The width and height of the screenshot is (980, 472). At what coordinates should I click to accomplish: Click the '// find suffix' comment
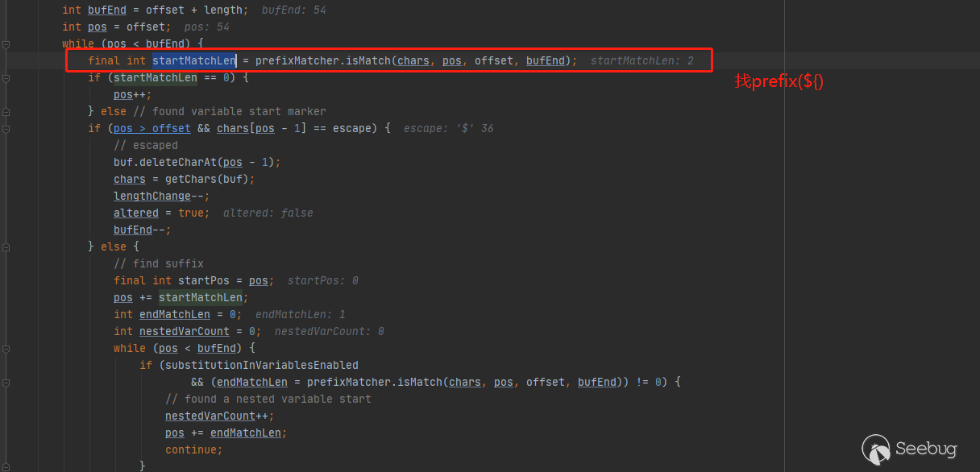click(x=159, y=263)
